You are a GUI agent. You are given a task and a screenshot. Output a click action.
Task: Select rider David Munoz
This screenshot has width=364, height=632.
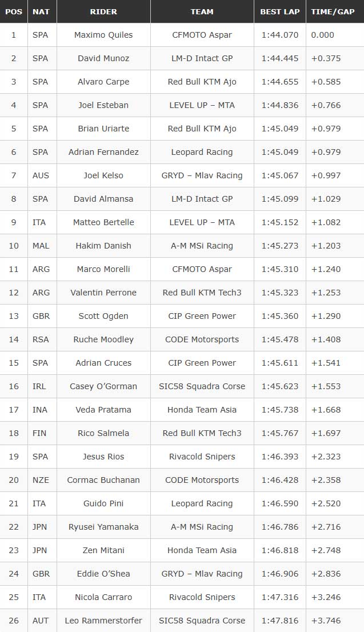[x=103, y=58]
